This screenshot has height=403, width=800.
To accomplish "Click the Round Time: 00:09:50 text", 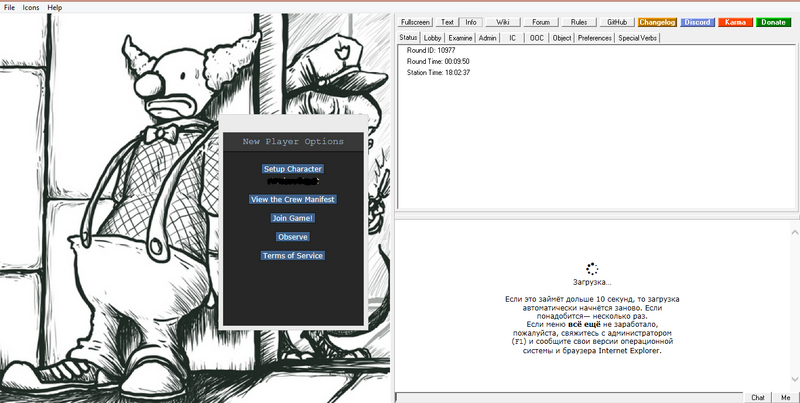I will pos(438,61).
